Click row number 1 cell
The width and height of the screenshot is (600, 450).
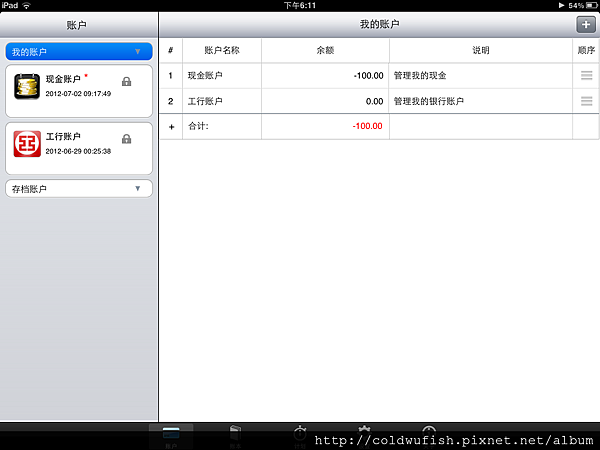click(x=171, y=76)
